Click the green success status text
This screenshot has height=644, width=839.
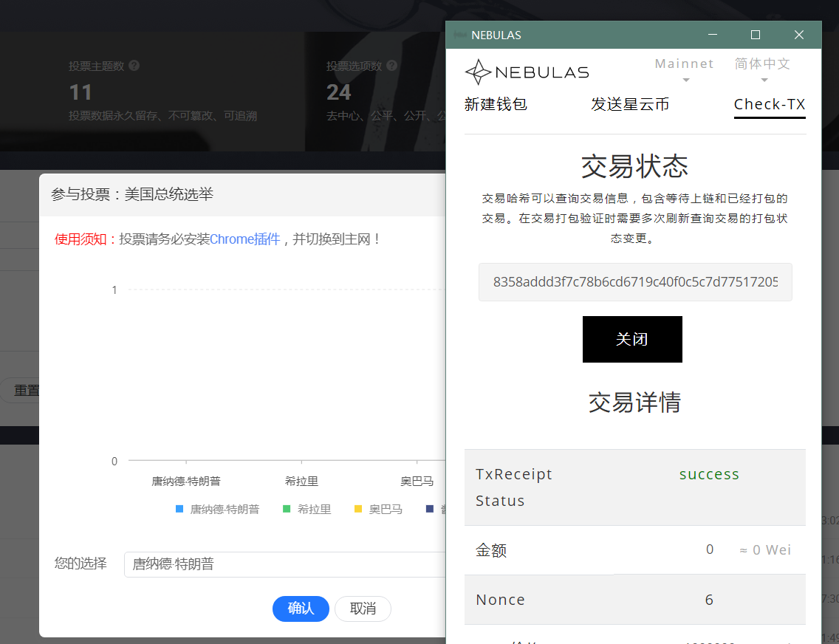(709, 474)
